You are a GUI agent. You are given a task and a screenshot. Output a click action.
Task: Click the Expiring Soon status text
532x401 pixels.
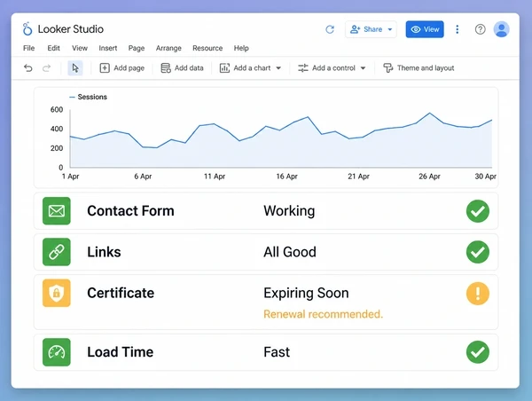point(307,294)
